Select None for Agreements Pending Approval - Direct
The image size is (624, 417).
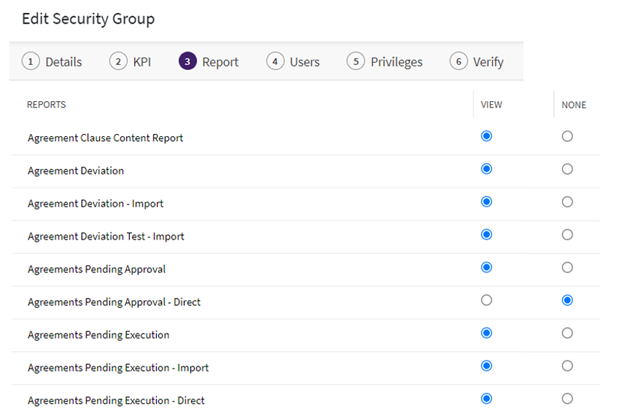pyautogui.click(x=567, y=300)
